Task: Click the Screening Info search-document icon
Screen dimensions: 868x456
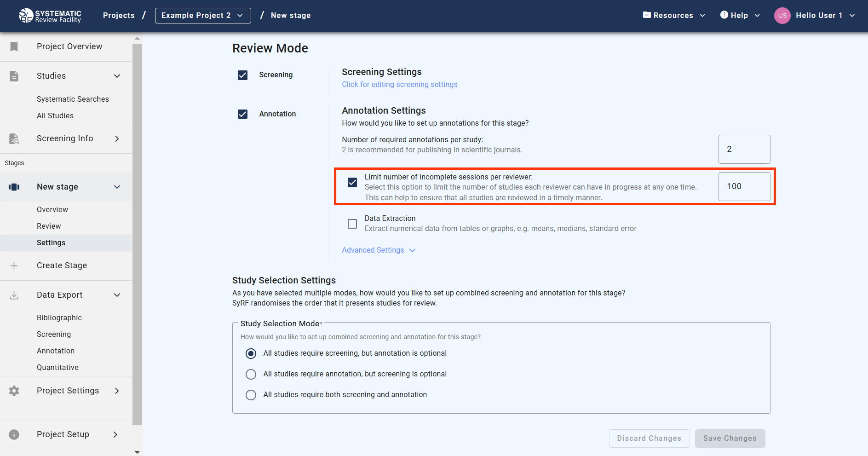Action: coord(14,139)
